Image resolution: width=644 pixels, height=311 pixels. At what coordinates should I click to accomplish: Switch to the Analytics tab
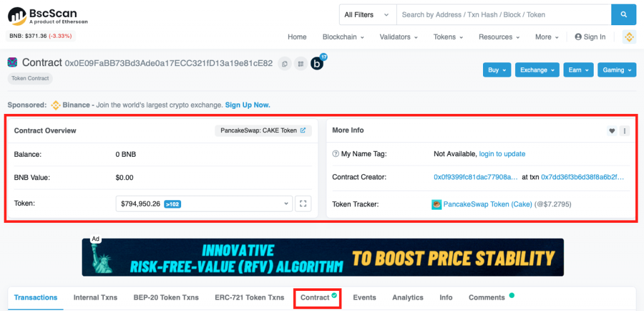coord(408,297)
